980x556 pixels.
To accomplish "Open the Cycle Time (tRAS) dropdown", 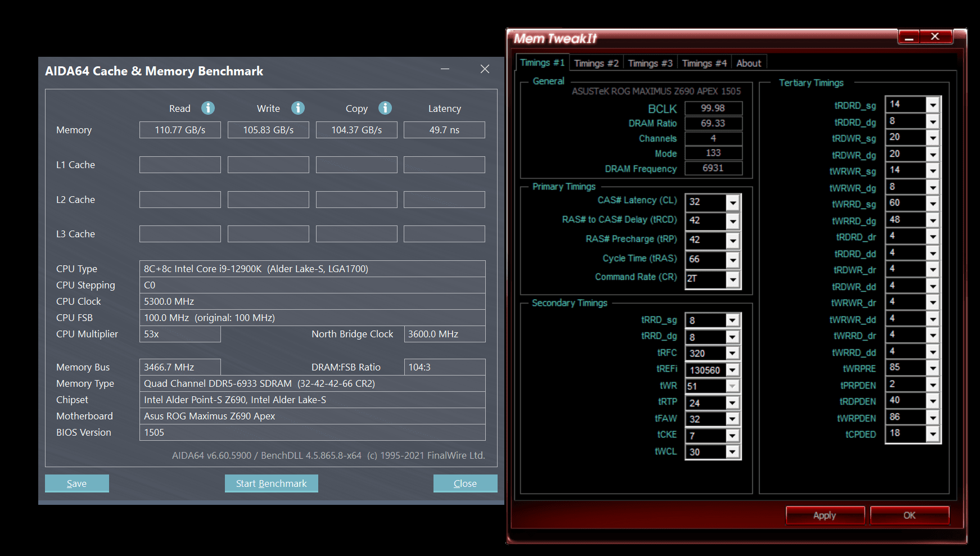I will 733,260.
